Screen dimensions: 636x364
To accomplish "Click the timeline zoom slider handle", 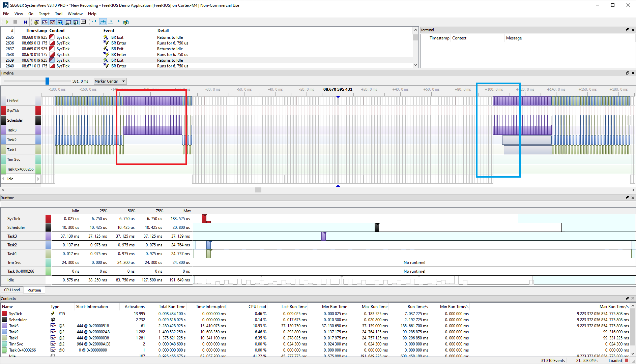I will pos(47,81).
